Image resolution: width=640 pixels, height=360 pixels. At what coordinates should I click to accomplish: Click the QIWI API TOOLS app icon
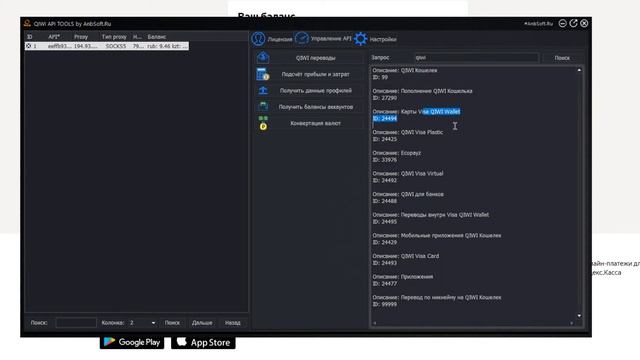27,23
